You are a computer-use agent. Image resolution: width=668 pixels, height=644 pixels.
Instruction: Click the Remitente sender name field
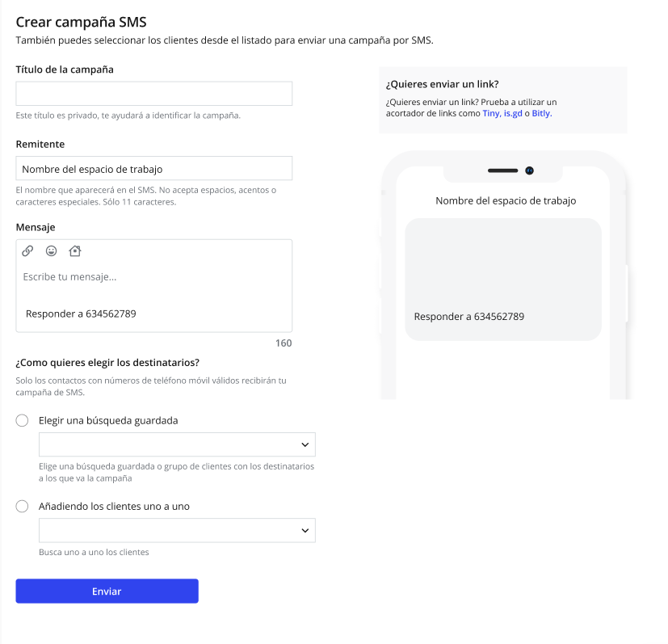coord(154,169)
